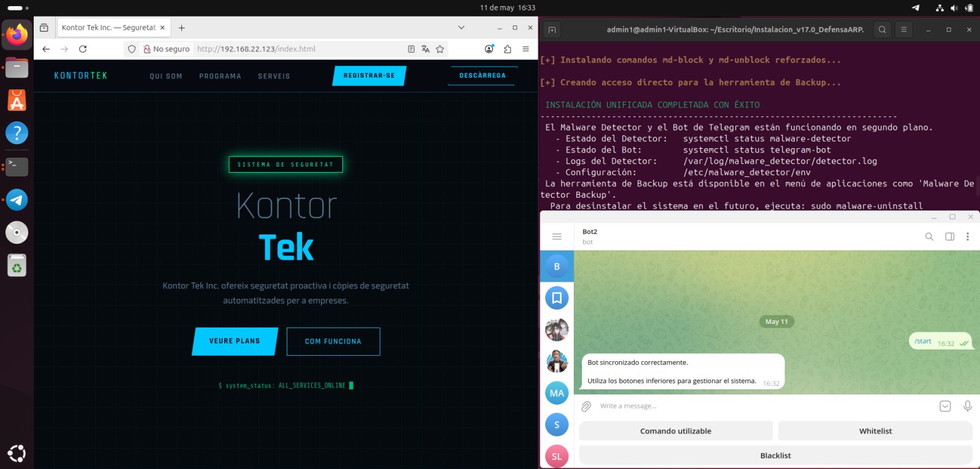Open the disc drive icon in the dock
The height and width of the screenshot is (469, 980).
pyautogui.click(x=17, y=233)
